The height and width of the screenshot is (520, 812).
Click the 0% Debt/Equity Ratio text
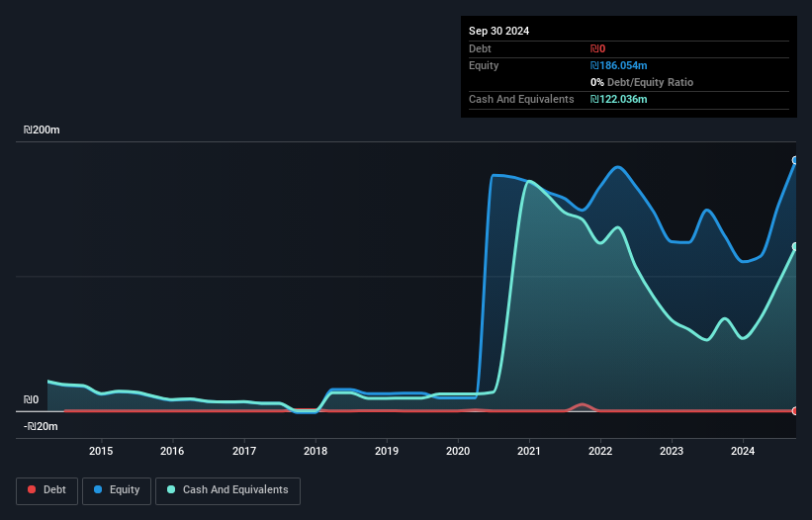642,82
